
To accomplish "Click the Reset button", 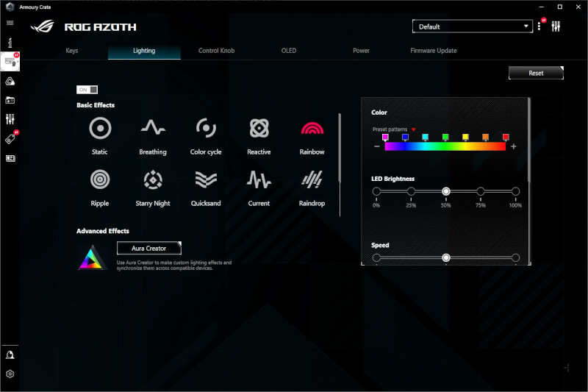I will (x=536, y=73).
